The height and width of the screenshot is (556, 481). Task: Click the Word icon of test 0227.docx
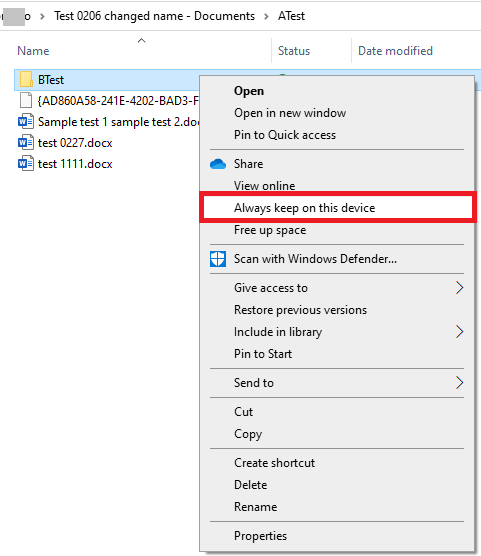point(26,143)
